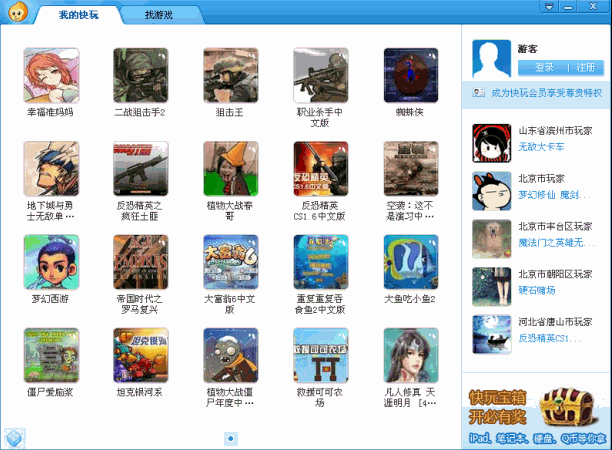This screenshot has height=450, width=612.
Task: Open the 大富翁6中文版 game icon
Action: coord(231,262)
